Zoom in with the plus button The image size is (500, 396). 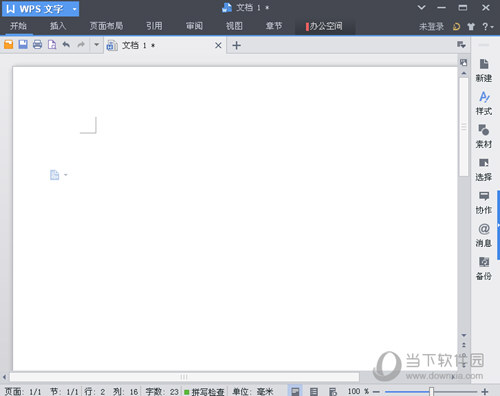[x=485, y=392]
